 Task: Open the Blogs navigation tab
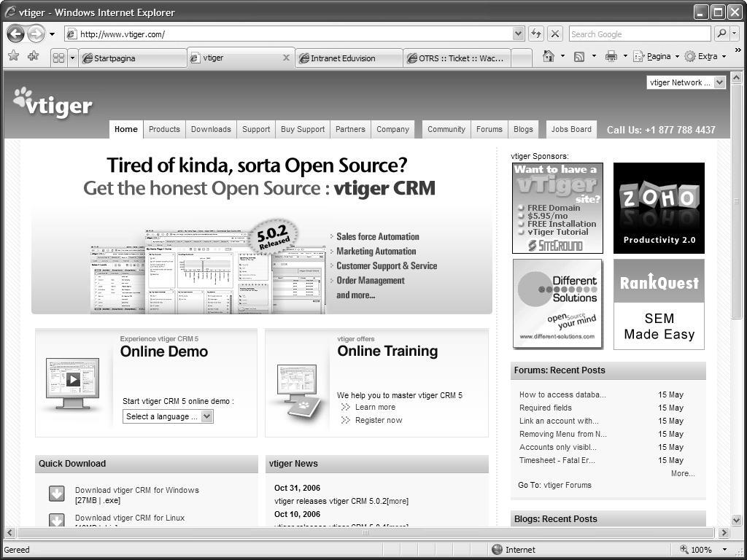[x=523, y=129]
